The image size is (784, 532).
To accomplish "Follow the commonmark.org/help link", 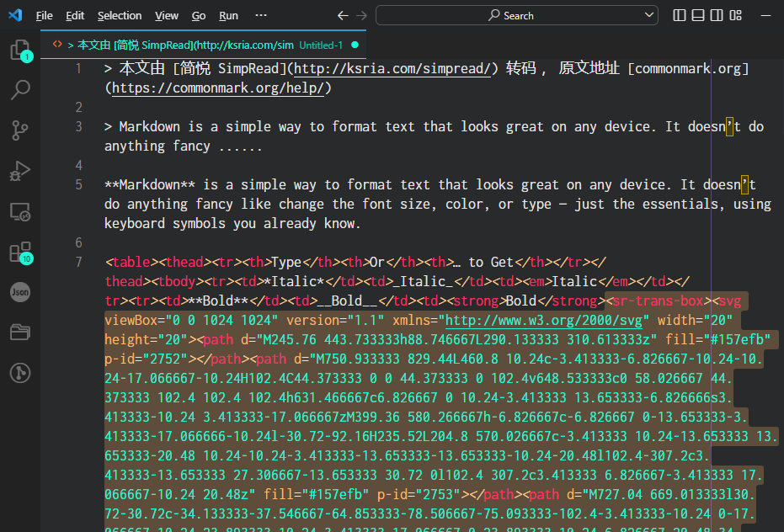I will pyautogui.click(x=217, y=88).
